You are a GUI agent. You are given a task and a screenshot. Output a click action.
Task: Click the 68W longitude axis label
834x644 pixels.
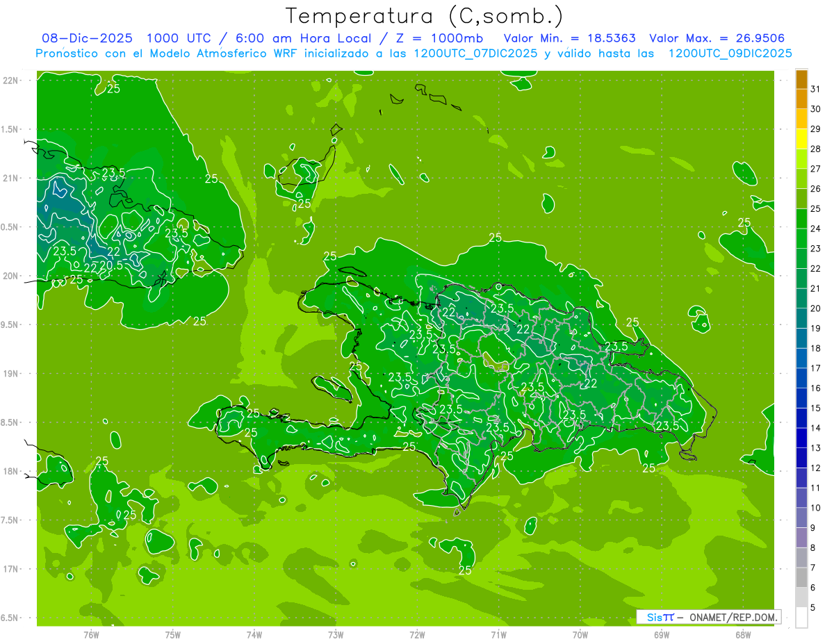pyautogui.click(x=742, y=634)
